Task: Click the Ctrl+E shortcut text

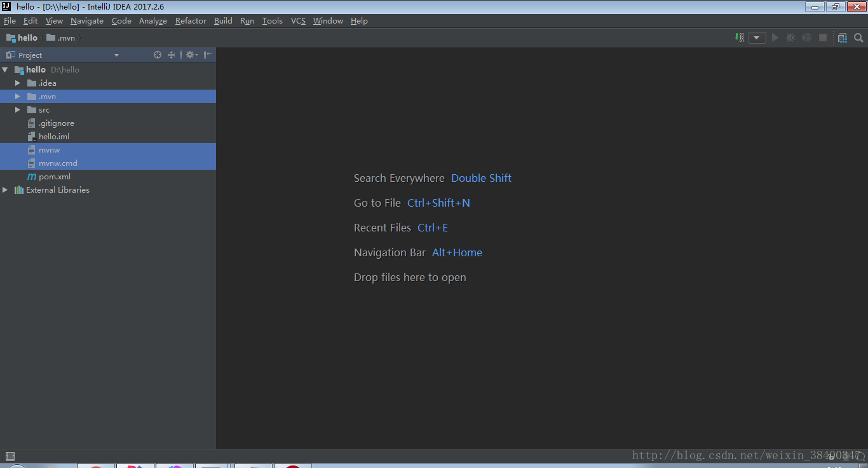Action: 433,228
